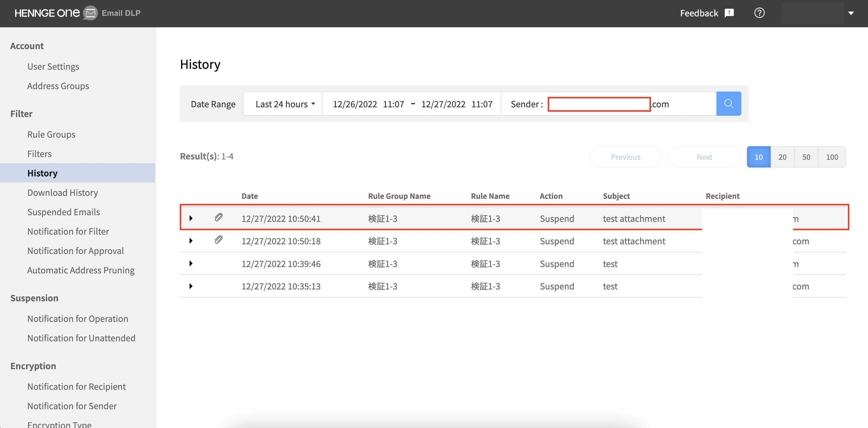868x428 pixels.
Task: Open Notification for Approval in sidebar
Action: coord(75,251)
